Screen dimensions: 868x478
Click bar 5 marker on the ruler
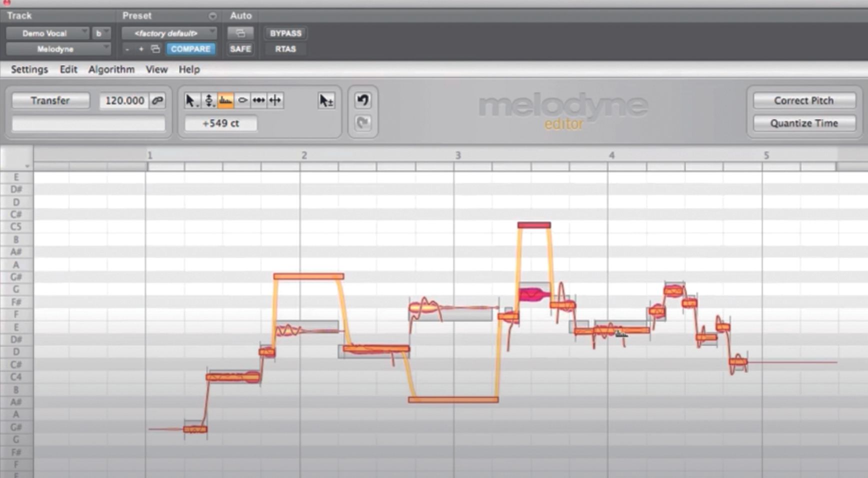[x=766, y=155]
